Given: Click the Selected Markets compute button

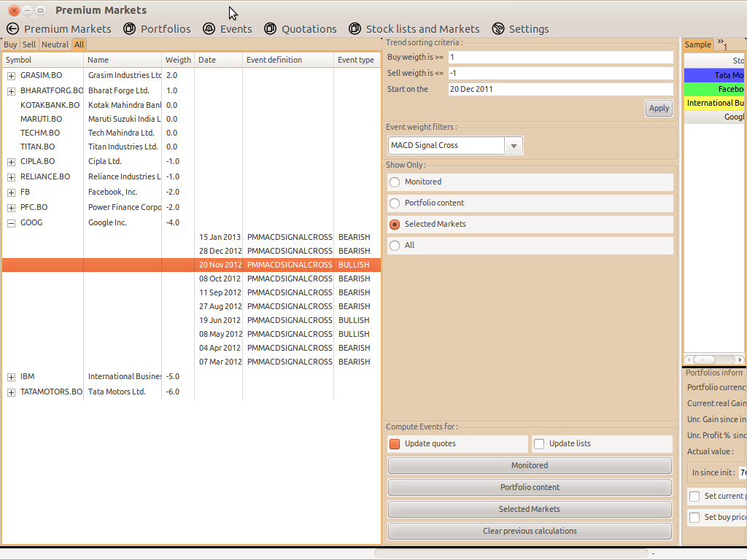Looking at the screenshot, I should tap(530, 509).
